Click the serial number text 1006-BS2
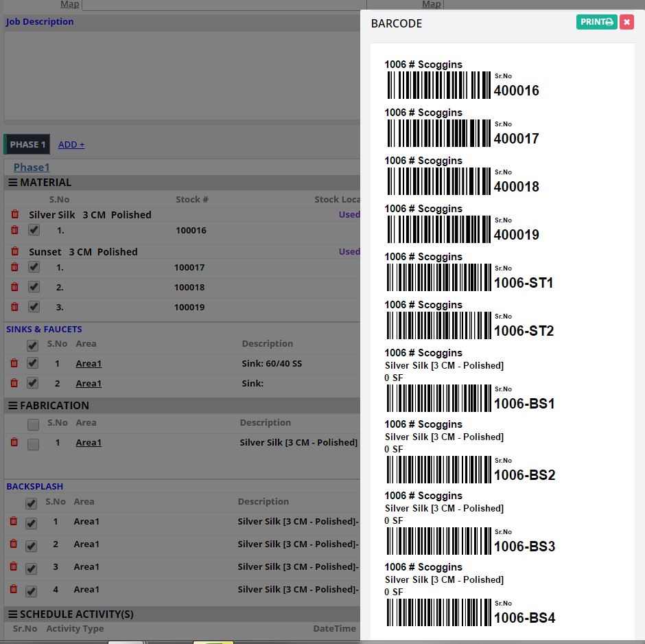Viewport: 645px width, 644px height. tap(524, 475)
